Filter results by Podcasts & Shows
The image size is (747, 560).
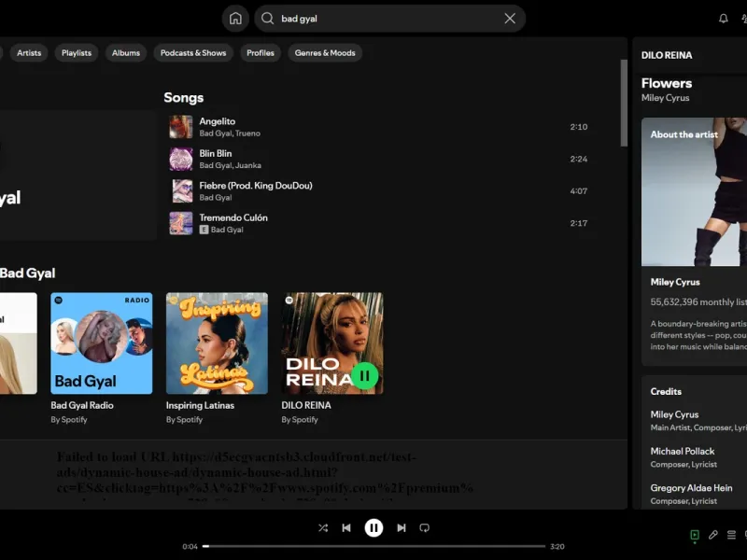(193, 53)
